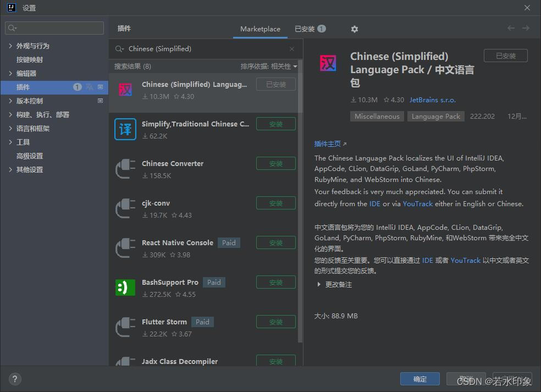This screenshot has width=541, height=392.
Task: Click the forward navigation arrow
Action: pyautogui.click(x=526, y=28)
